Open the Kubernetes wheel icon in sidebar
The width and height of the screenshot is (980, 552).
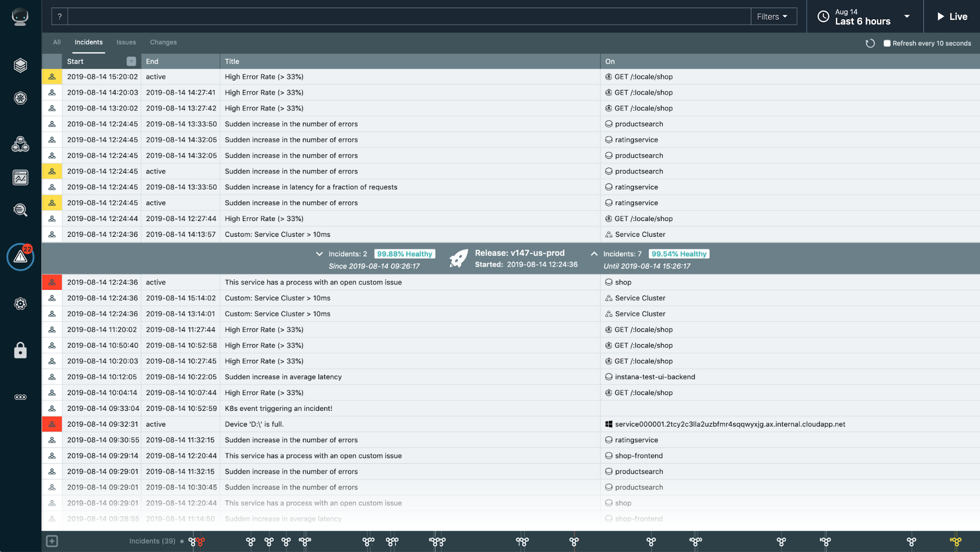pyautogui.click(x=20, y=98)
